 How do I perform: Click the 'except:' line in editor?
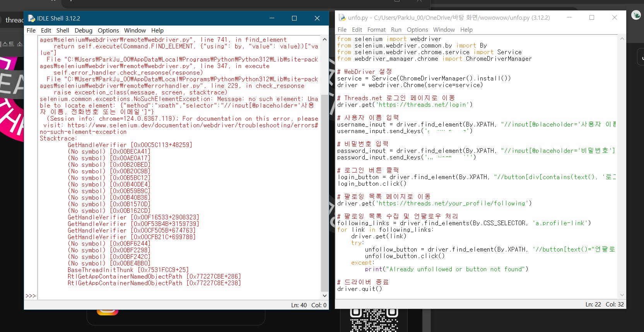point(363,263)
